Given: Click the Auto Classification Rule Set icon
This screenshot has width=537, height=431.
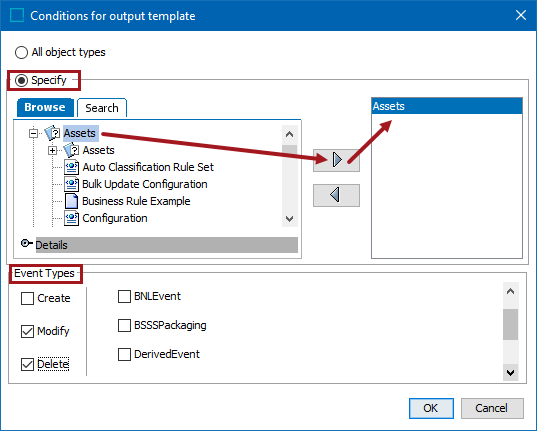Looking at the screenshot, I should 72,167.
